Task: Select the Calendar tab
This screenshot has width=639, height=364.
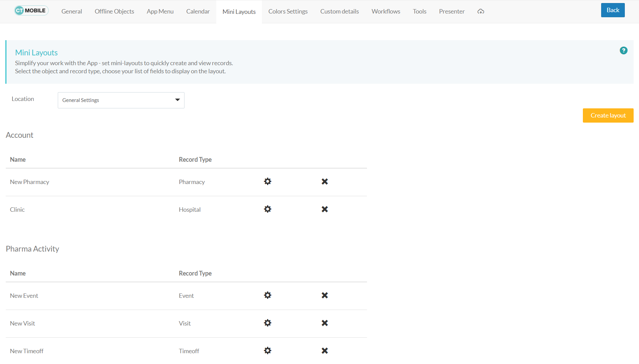Action: tap(198, 11)
